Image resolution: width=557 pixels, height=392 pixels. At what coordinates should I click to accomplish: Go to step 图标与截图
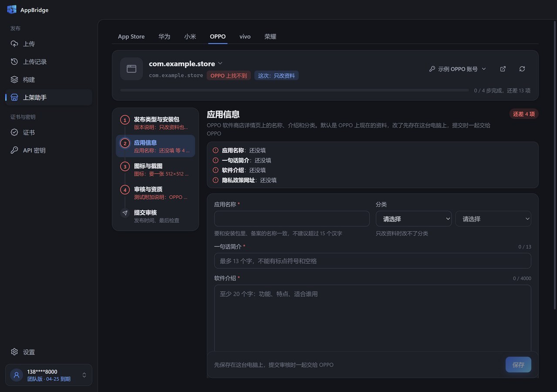155,169
